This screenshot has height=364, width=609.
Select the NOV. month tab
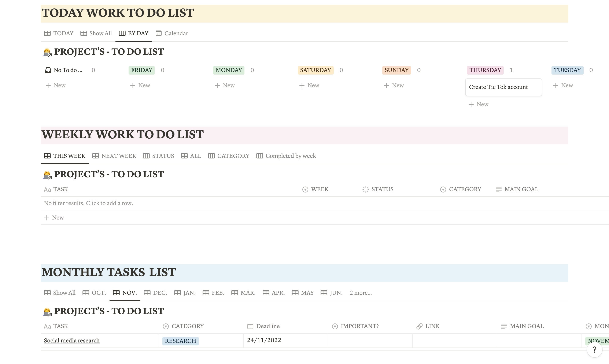tap(125, 293)
